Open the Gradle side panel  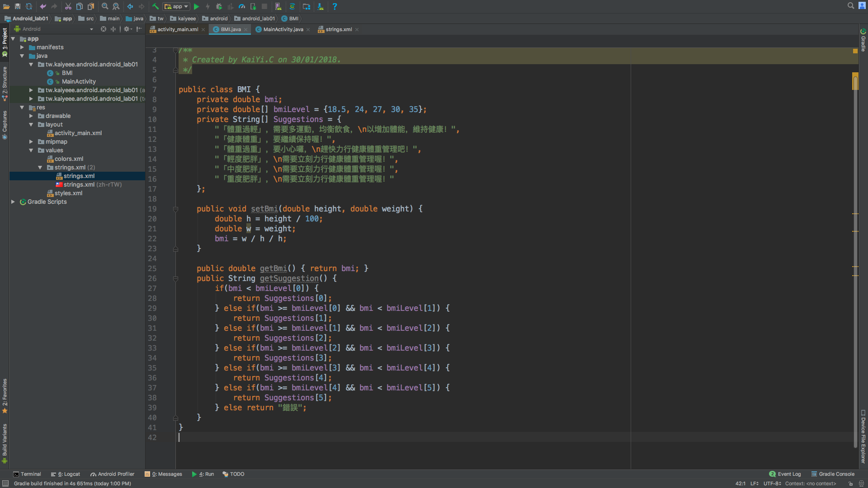[x=863, y=40]
